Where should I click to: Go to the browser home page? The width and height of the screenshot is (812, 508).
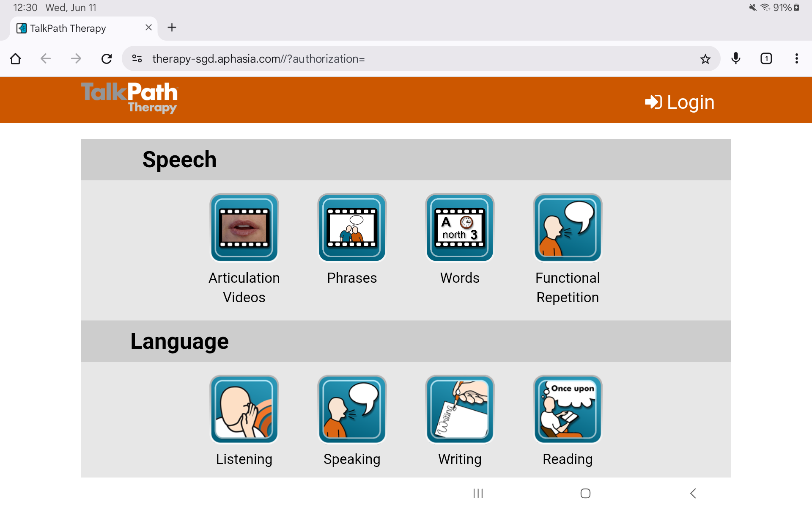coord(16,58)
